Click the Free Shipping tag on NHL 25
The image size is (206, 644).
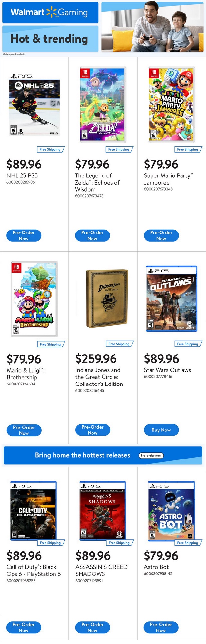pyautogui.click(x=50, y=149)
